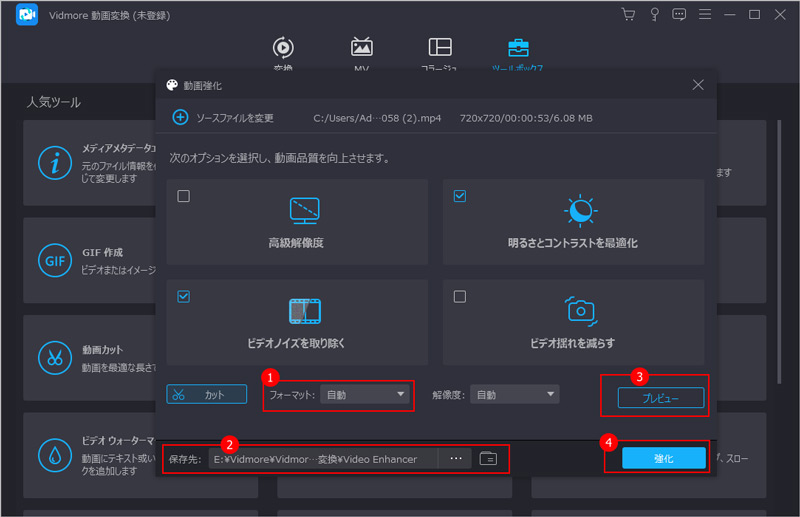This screenshot has height=517, width=800.
Task: Click the Vidmore app logo
Action: pyautogui.click(x=27, y=14)
